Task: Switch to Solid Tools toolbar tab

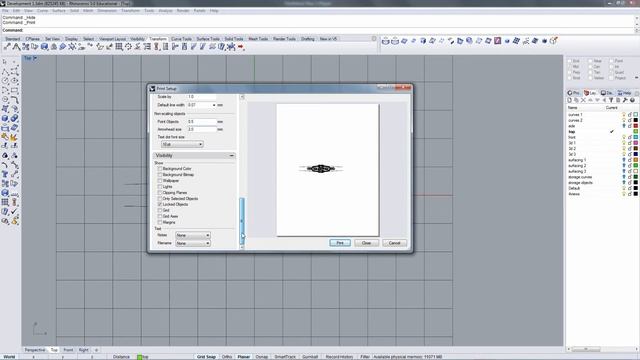Action: [234, 39]
